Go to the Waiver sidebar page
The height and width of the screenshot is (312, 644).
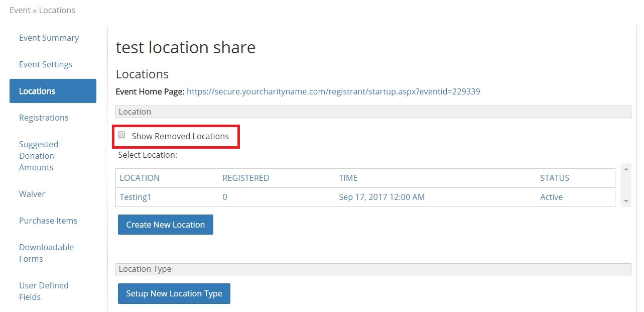click(32, 194)
